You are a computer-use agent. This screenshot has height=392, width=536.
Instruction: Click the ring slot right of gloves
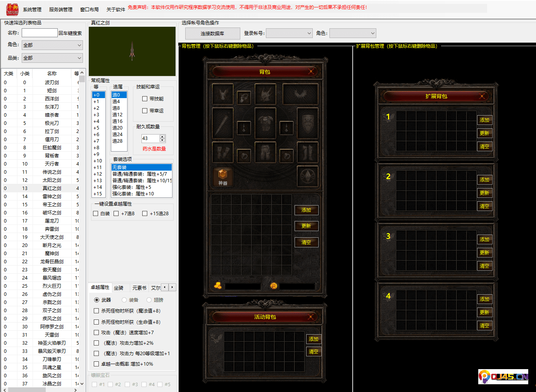coord(244,156)
